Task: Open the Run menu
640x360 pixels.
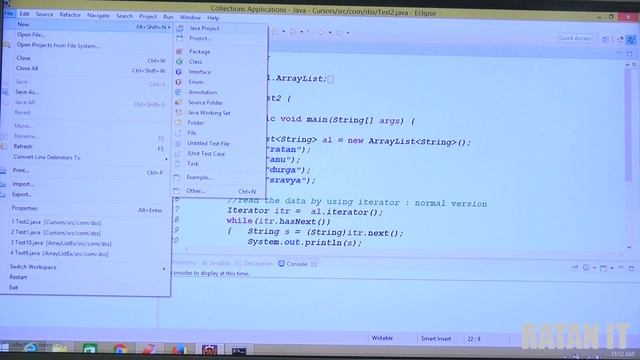Action: pos(168,17)
